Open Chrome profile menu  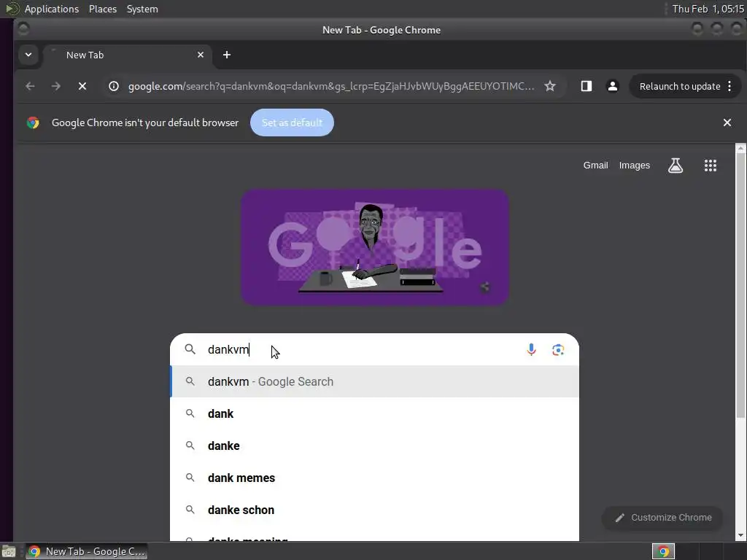point(612,86)
